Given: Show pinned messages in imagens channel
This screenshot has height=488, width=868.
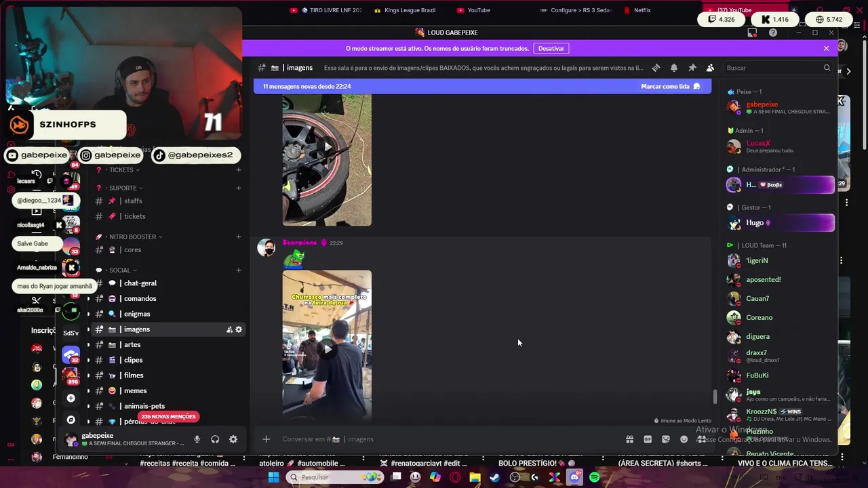Looking at the screenshot, I should pos(692,68).
